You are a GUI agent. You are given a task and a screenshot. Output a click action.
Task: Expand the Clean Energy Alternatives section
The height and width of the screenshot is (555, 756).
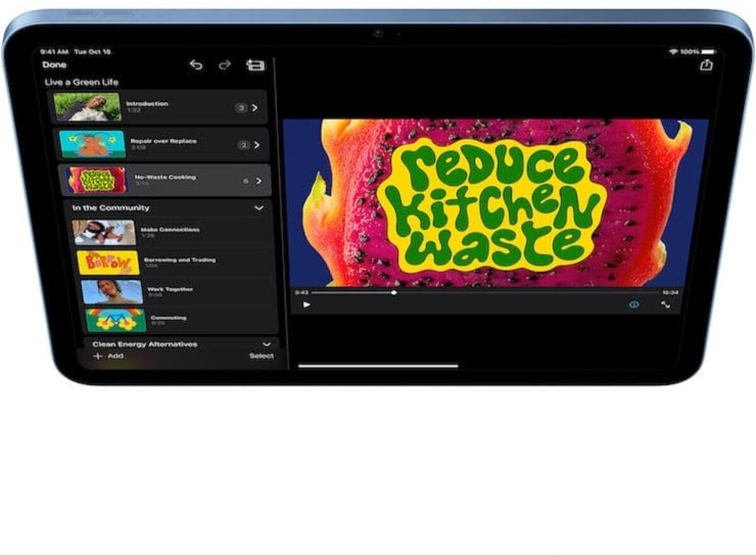266,345
